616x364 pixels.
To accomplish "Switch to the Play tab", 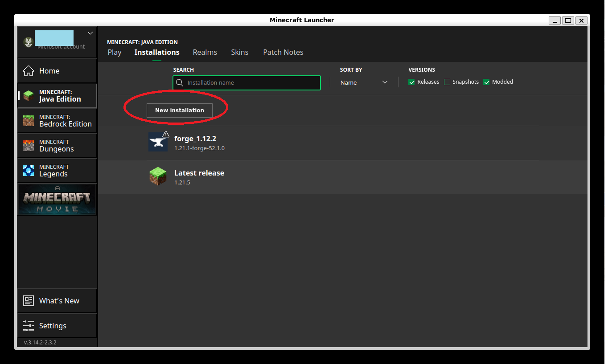I will pos(115,52).
